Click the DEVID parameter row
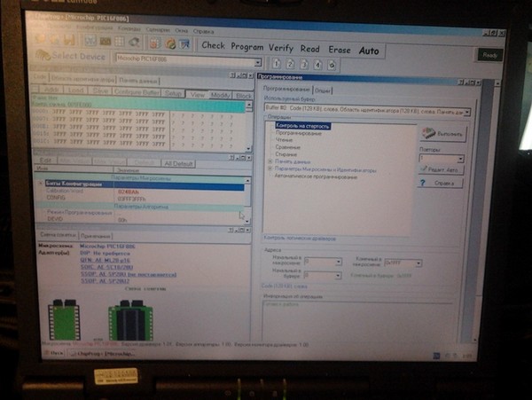This screenshot has height=400, width=532. pos(139,219)
